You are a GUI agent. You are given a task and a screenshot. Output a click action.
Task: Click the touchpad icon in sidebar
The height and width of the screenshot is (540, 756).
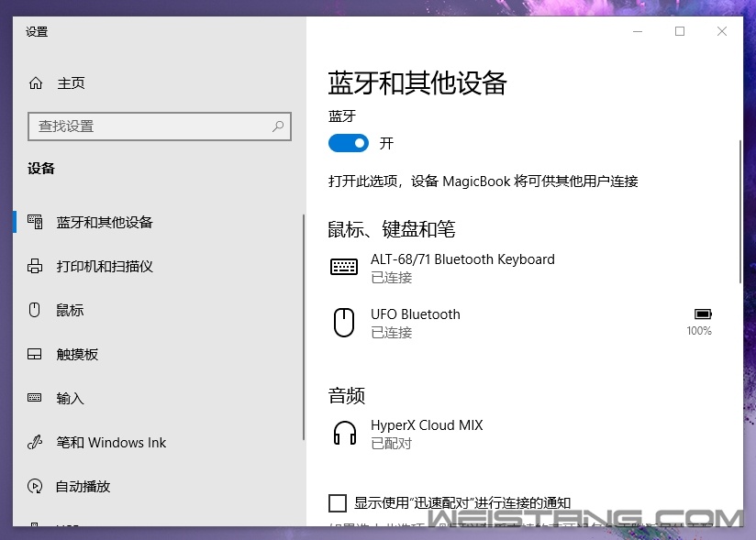click(34, 354)
